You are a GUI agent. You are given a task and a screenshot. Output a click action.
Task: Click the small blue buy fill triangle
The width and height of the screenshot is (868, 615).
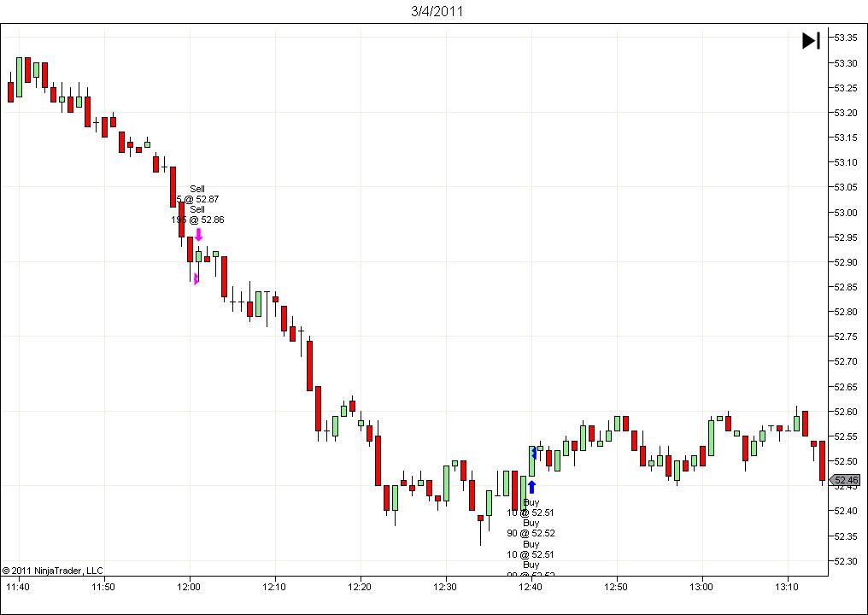[534, 454]
